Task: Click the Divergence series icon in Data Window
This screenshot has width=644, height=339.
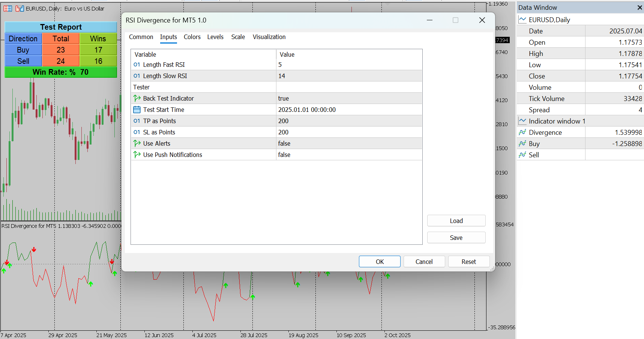Action: [522, 132]
